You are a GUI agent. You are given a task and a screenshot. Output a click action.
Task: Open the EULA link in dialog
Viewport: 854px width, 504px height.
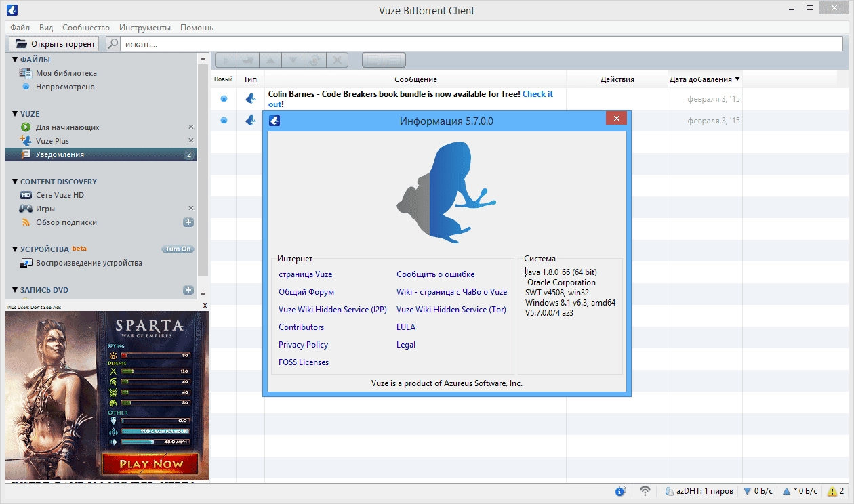point(406,327)
